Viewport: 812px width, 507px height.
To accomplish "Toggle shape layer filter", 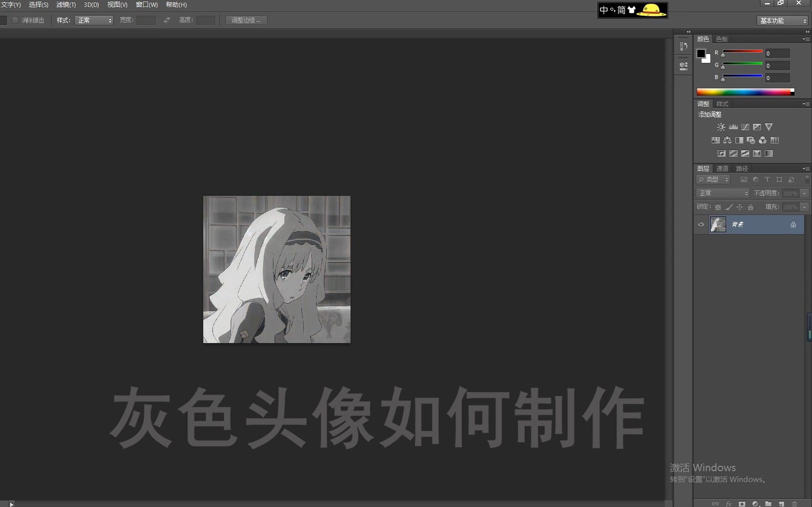I will [x=779, y=180].
